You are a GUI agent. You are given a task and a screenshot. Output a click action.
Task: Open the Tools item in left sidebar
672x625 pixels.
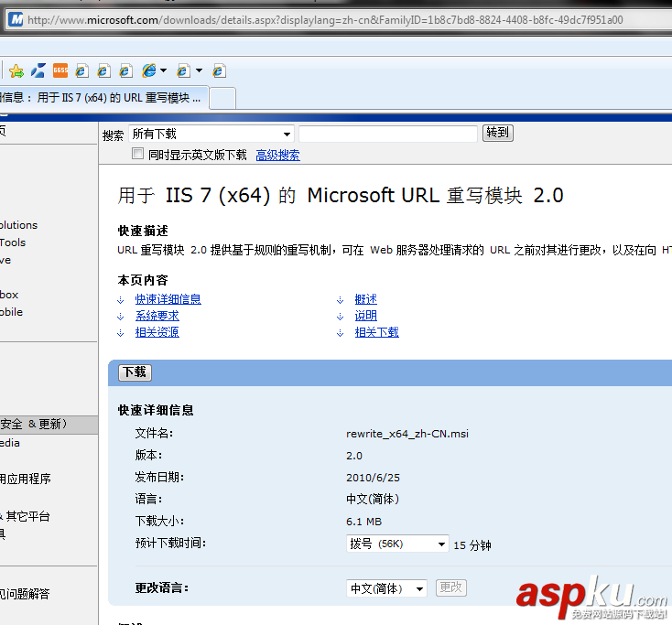[x=13, y=242]
